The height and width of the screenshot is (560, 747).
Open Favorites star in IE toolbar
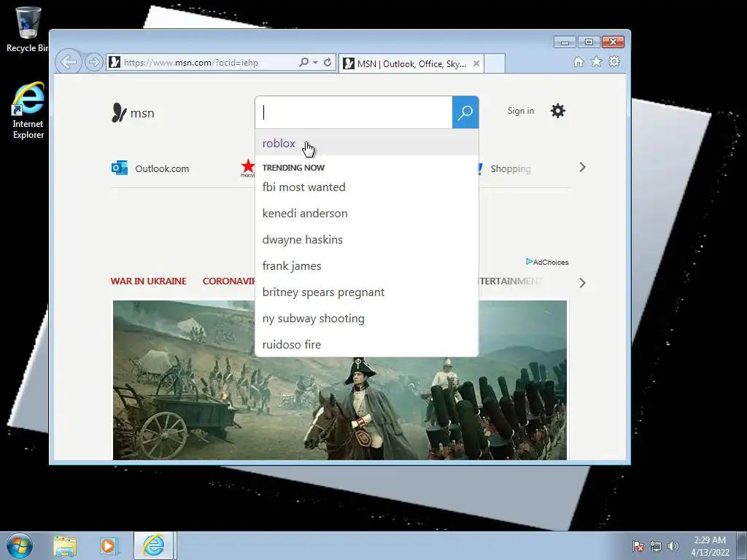[596, 61]
